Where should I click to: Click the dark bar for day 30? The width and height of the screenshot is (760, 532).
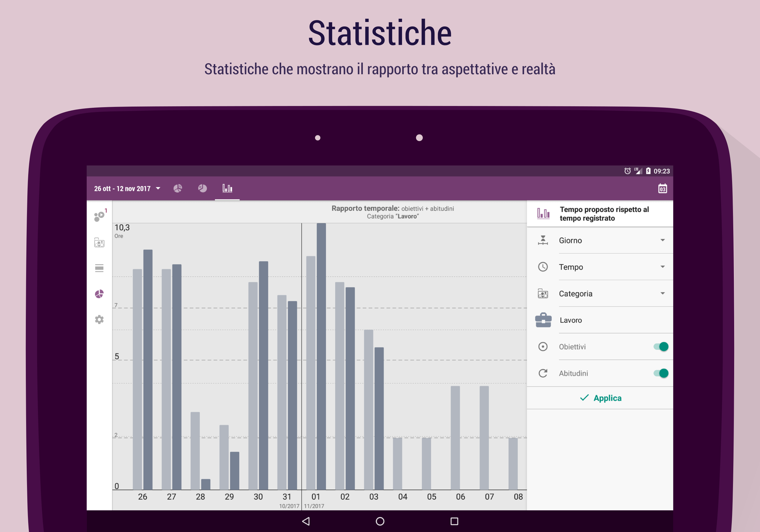[264, 376]
